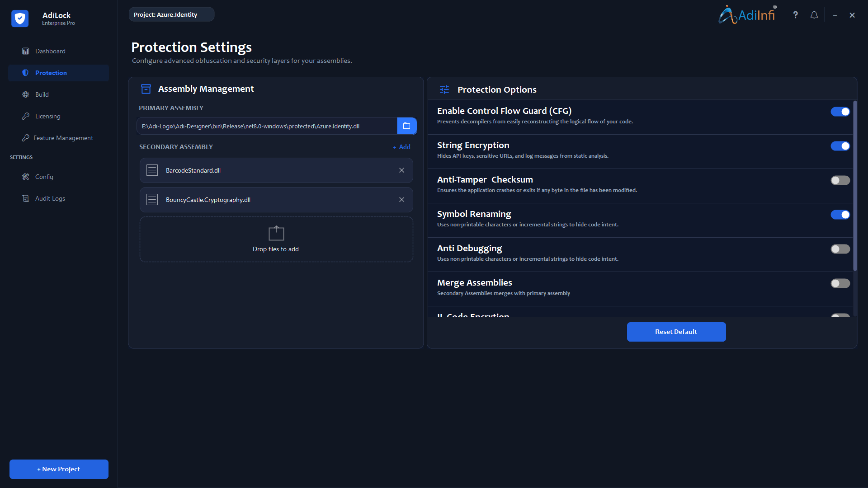
Task: Click the help question mark icon
Action: pos(795,15)
